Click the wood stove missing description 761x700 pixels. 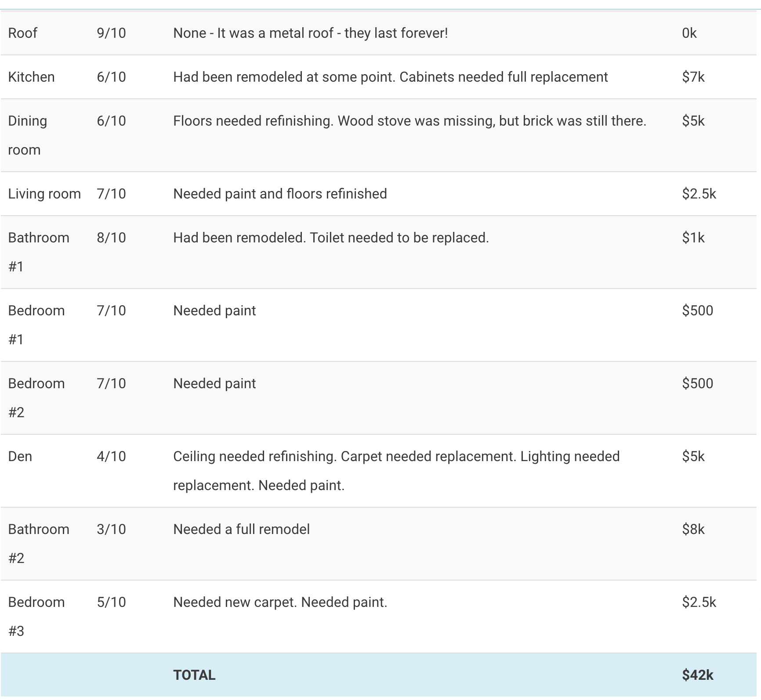pos(409,121)
